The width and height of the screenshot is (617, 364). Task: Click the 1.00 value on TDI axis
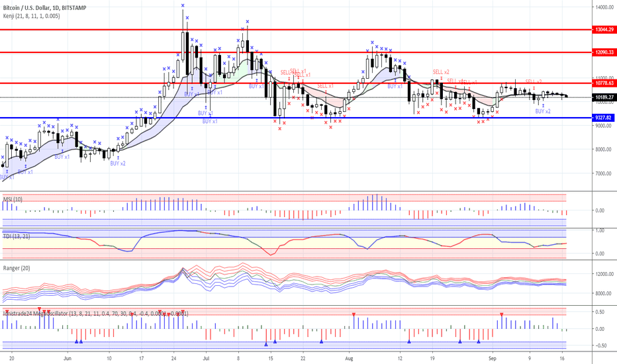pyautogui.click(x=600, y=230)
